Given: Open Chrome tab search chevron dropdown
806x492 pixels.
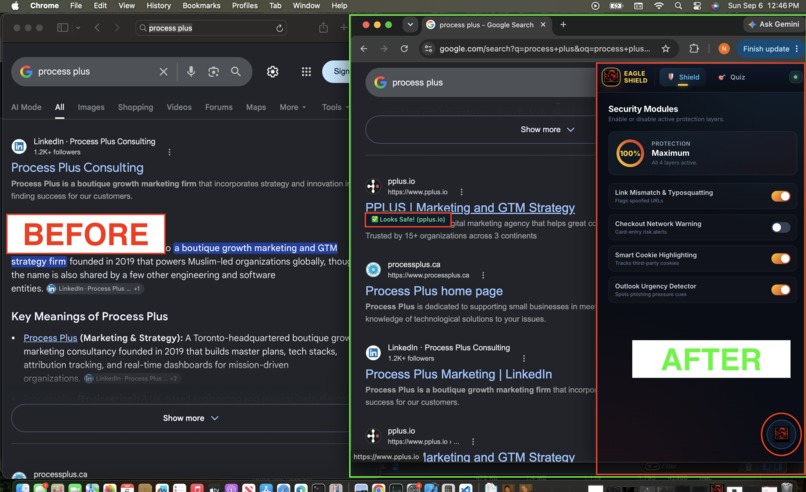Looking at the screenshot, I should point(410,24).
